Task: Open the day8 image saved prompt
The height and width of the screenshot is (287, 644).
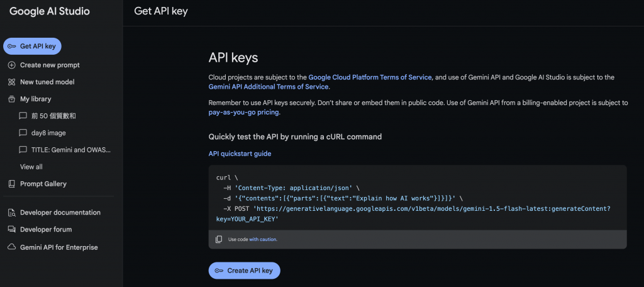Action: click(x=48, y=133)
